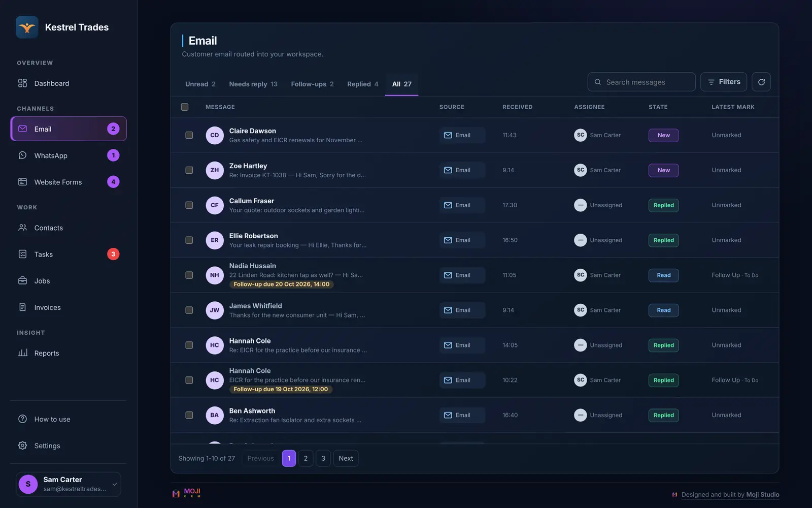Go to page 2 of messages
Image resolution: width=812 pixels, height=508 pixels.
[x=306, y=458]
